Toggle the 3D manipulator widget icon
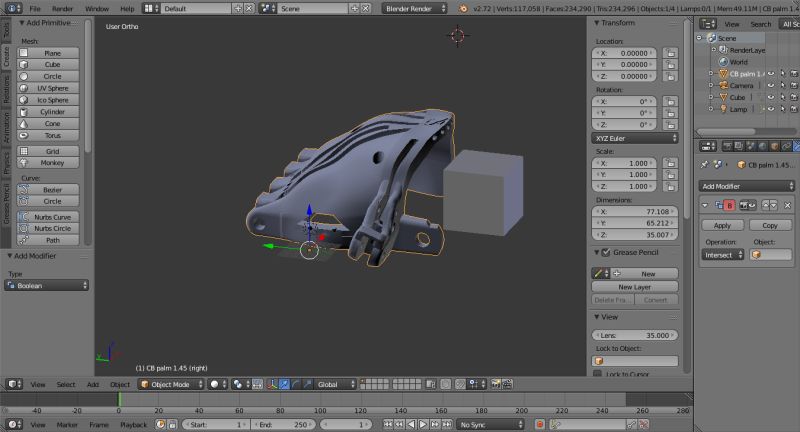The width and height of the screenshot is (800, 432). point(272,384)
